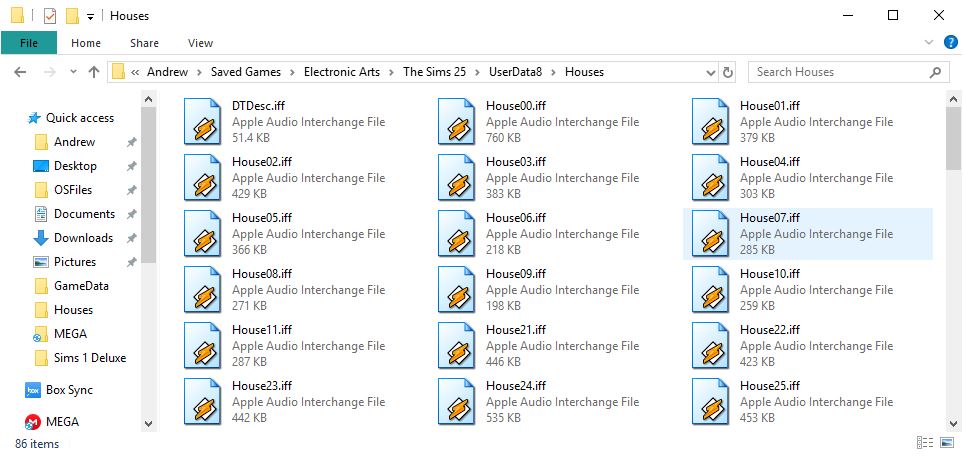This screenshot has height=456, width=963.
Task: Pick the House06.iff file icon
Action: pyautogui.click(x=456, y=234)
